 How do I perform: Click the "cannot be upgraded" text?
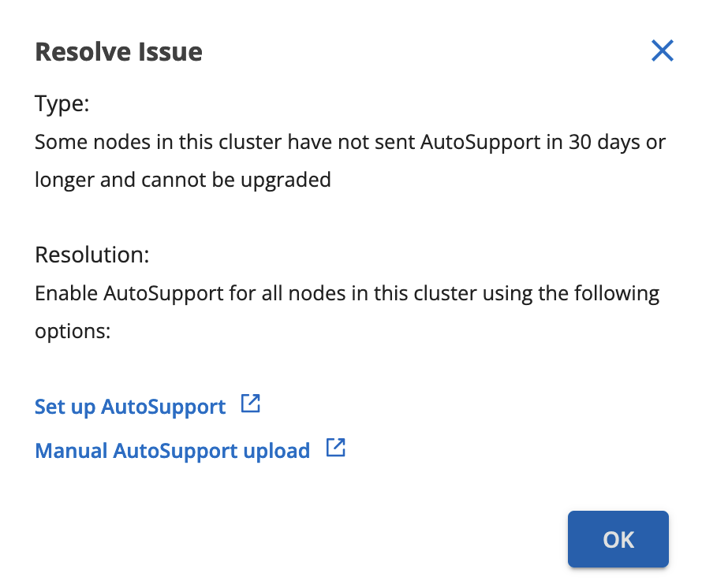[x=236, y=180]
